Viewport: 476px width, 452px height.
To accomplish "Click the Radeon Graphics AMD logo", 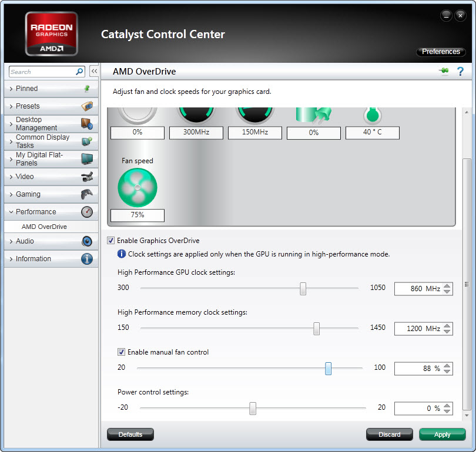I will pos(52,33).
